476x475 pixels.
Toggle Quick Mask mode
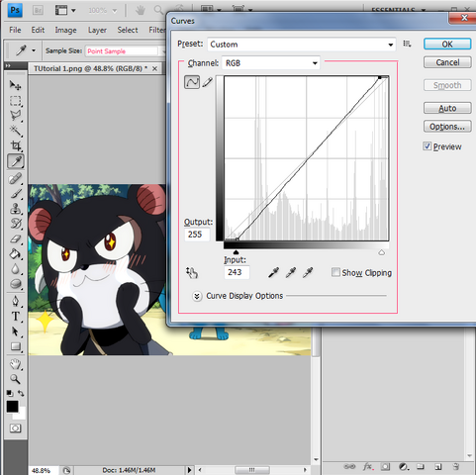15,428
